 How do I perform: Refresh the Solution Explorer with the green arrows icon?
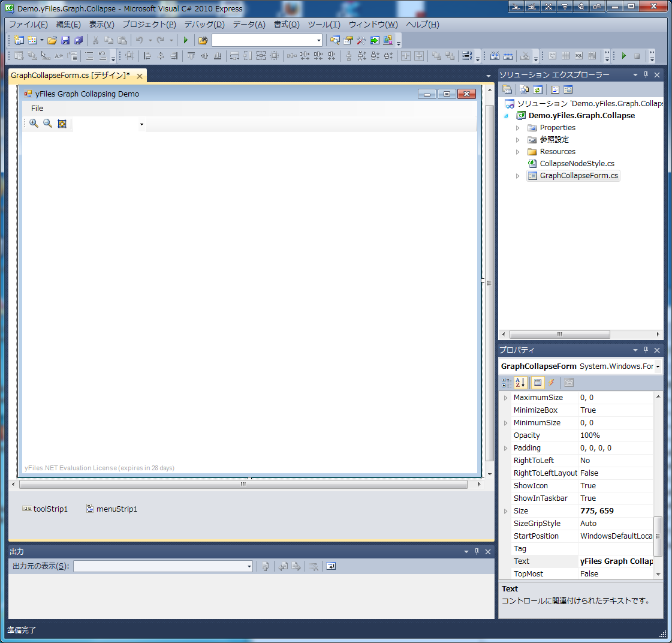(538, 89)
